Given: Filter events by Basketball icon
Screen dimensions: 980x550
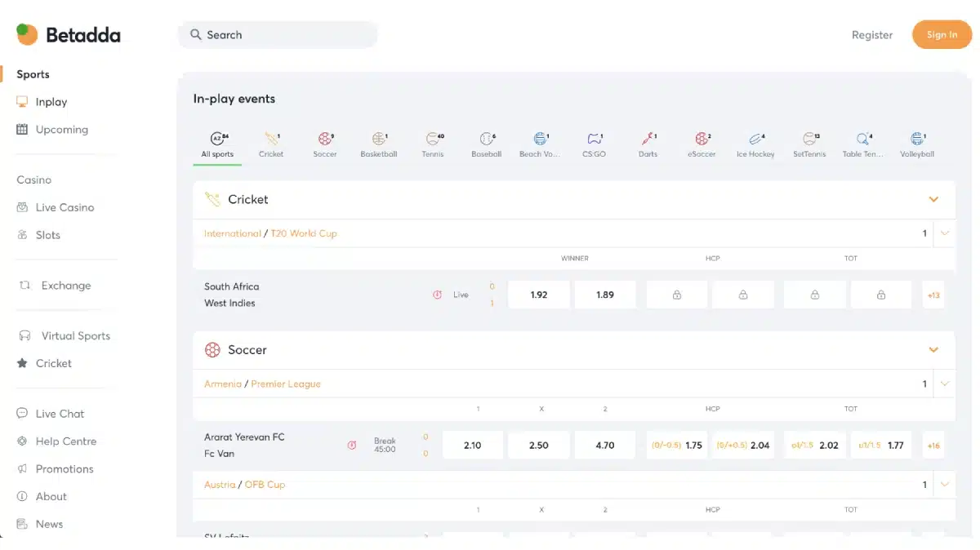Looking at the screenshot, I should coord(379,140).
